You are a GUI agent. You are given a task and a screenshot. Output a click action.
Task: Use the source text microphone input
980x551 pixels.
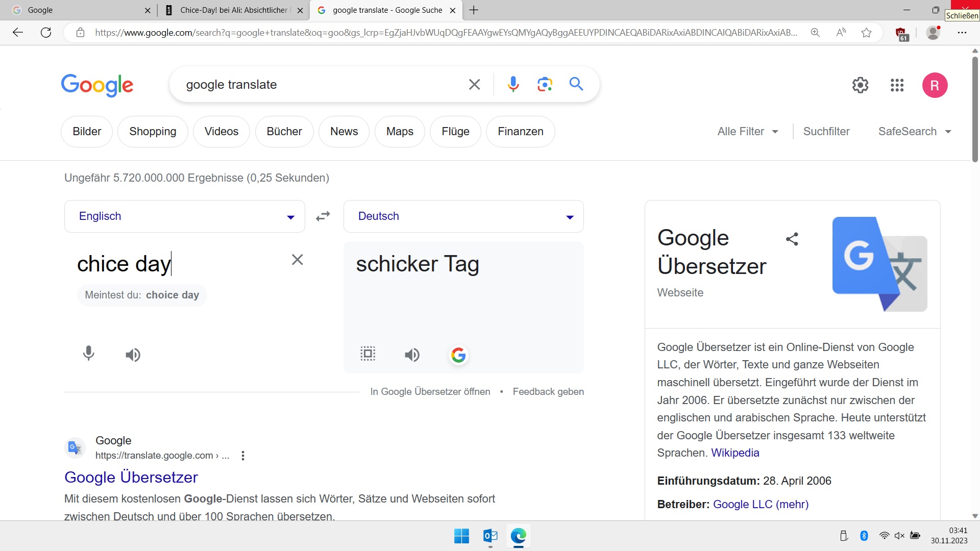coord(88,354)
